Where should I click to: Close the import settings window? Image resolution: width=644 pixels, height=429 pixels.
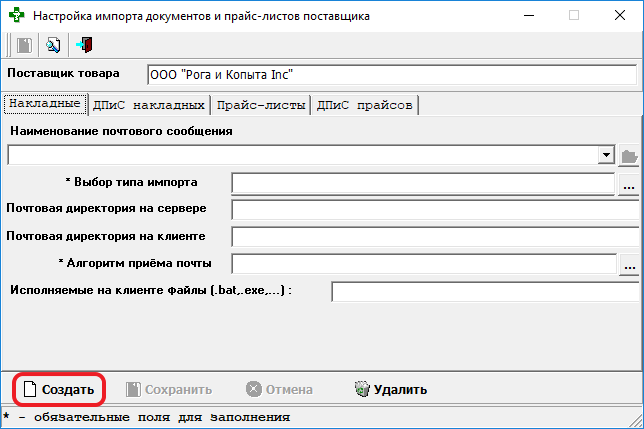(x=620, y=16)
